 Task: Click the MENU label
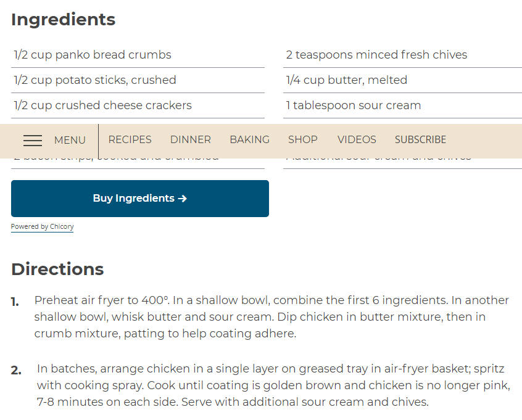[70, 140]
